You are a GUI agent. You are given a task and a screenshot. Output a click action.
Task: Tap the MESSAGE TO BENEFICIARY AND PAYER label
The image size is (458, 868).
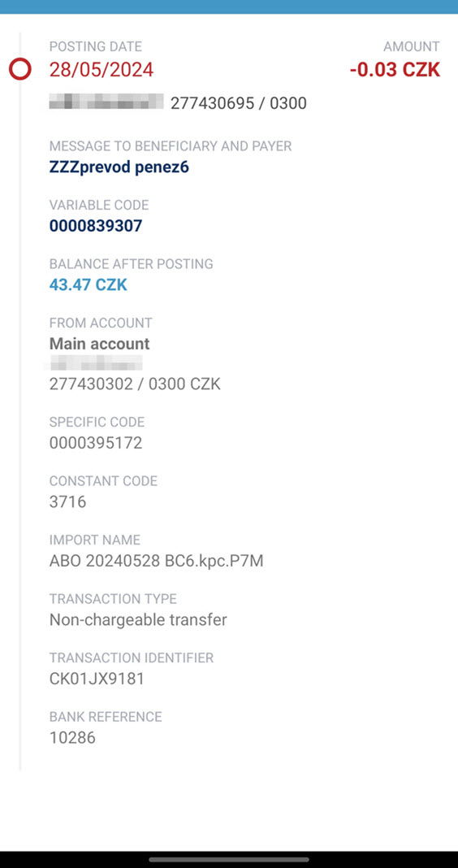point(171,146)
